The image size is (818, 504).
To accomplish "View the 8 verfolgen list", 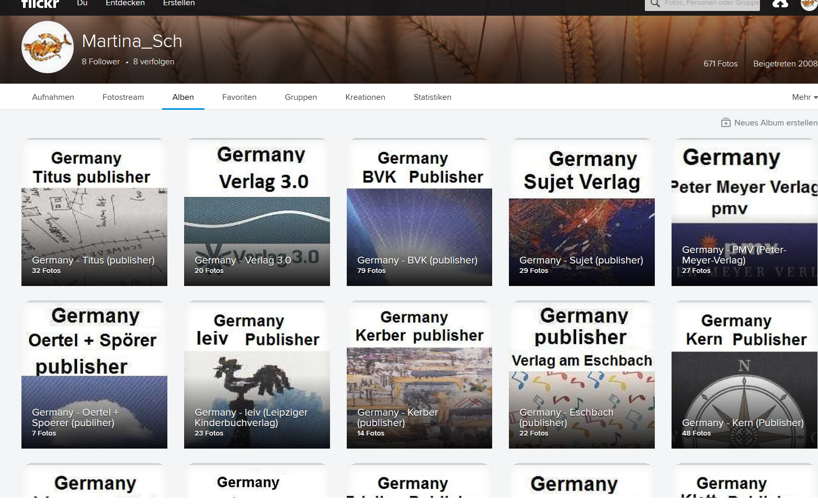I will click(x=154, y=62).
